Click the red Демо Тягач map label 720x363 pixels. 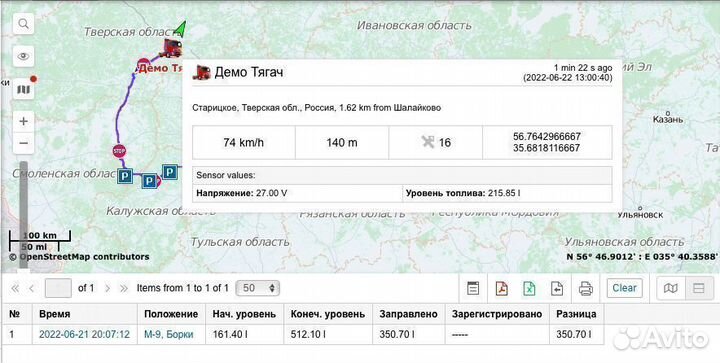[160, 68]
